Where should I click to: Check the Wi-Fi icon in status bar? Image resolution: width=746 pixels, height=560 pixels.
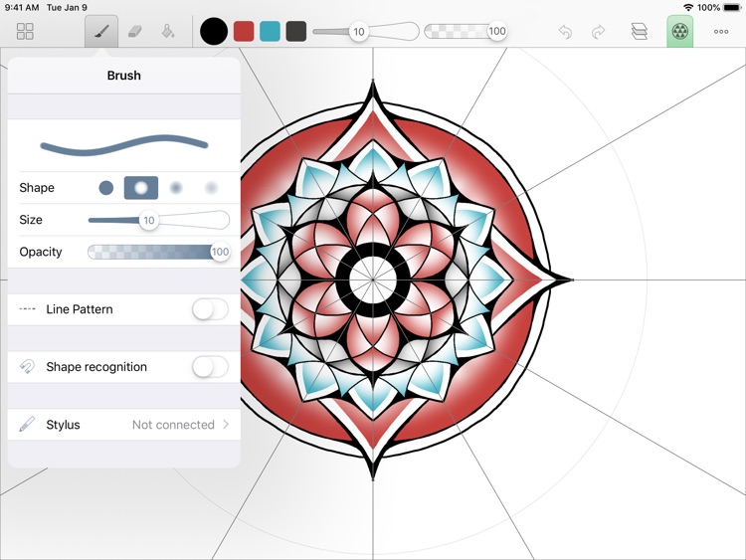pyautogui.click(x=688, y=8)
